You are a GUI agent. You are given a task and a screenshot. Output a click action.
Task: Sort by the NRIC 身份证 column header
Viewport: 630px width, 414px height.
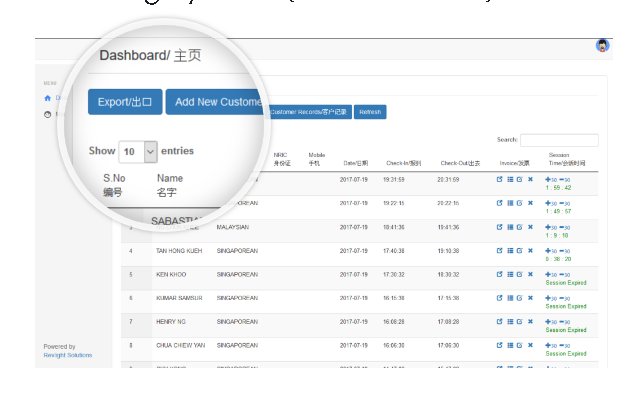click(282, 159)
